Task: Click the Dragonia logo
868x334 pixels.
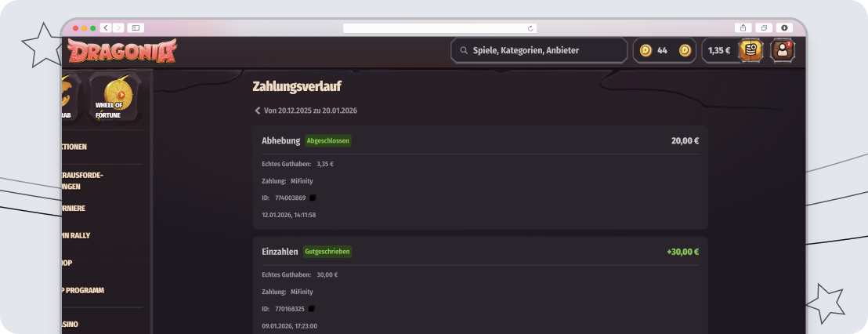Action: tap(122, 52)
